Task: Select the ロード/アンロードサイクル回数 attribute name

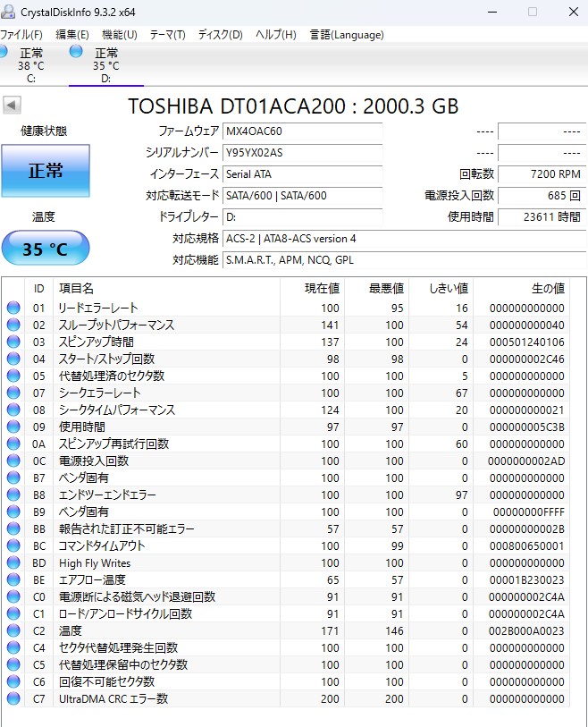Action: pyautogui.click(x=125, y=613)
